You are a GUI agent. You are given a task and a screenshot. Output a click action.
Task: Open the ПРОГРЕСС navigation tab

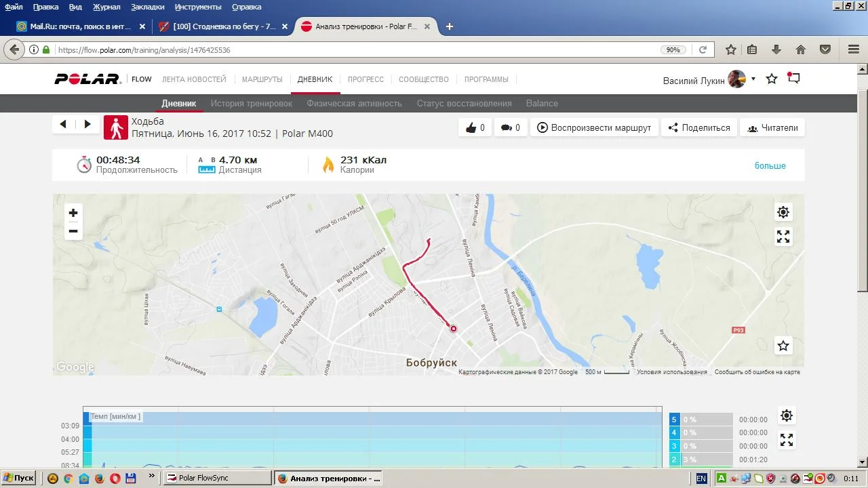pos(366,79)
